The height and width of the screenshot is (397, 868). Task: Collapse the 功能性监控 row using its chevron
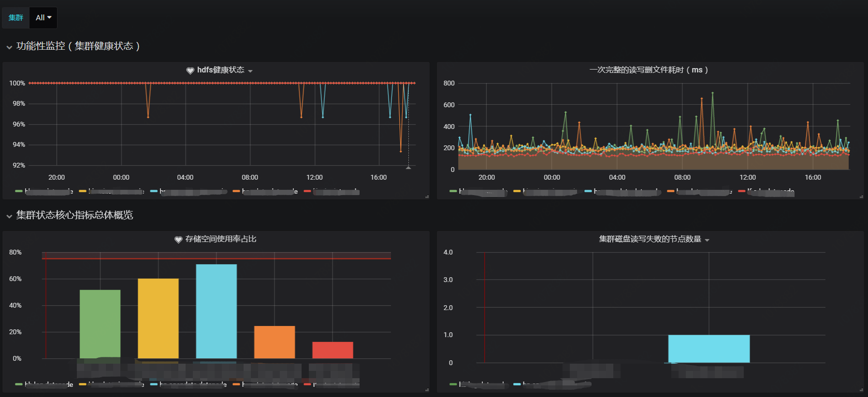click(x=9, y=47)
